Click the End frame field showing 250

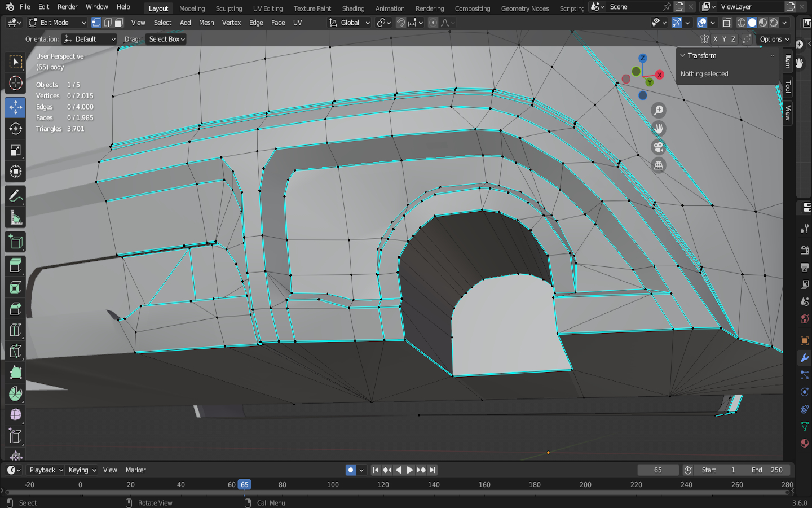pyautogui.click(x=767, y=470)
